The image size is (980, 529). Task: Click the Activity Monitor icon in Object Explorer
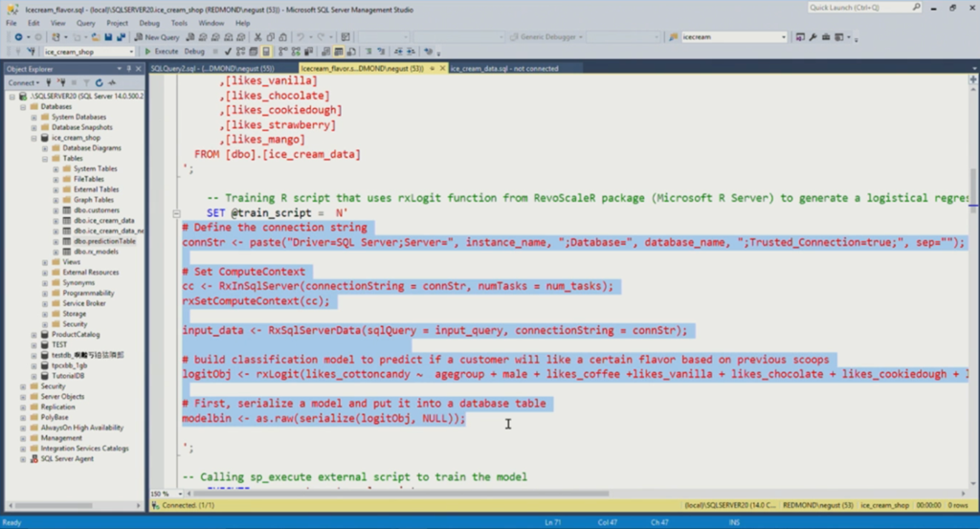(x=112, y=82)
